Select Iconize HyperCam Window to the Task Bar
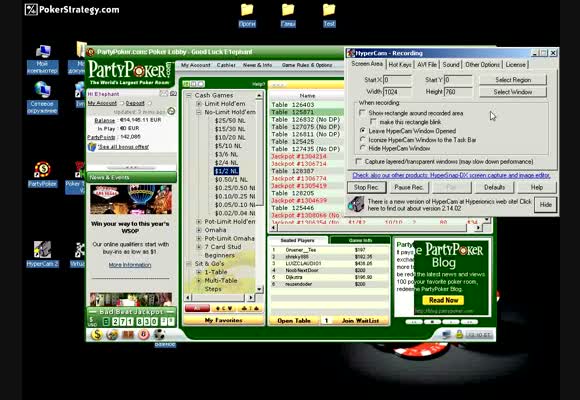Screen dimensions: 580x400 click(x=362, y=140)
